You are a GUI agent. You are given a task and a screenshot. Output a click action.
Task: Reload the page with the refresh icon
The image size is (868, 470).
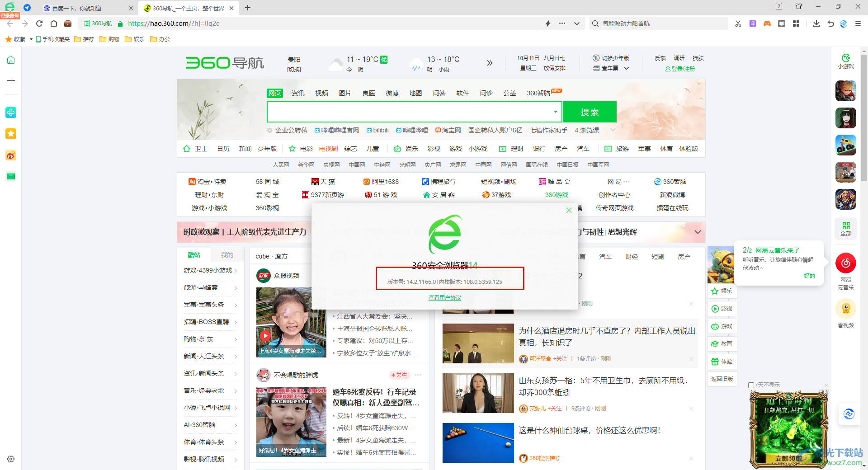coord(39,23)
